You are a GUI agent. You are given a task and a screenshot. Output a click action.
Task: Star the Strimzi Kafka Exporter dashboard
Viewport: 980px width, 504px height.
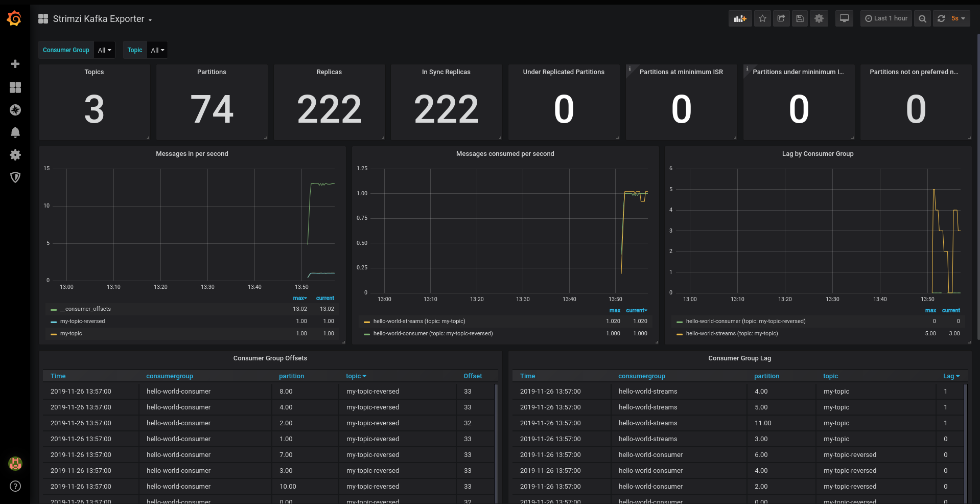(x=762, y=18)
